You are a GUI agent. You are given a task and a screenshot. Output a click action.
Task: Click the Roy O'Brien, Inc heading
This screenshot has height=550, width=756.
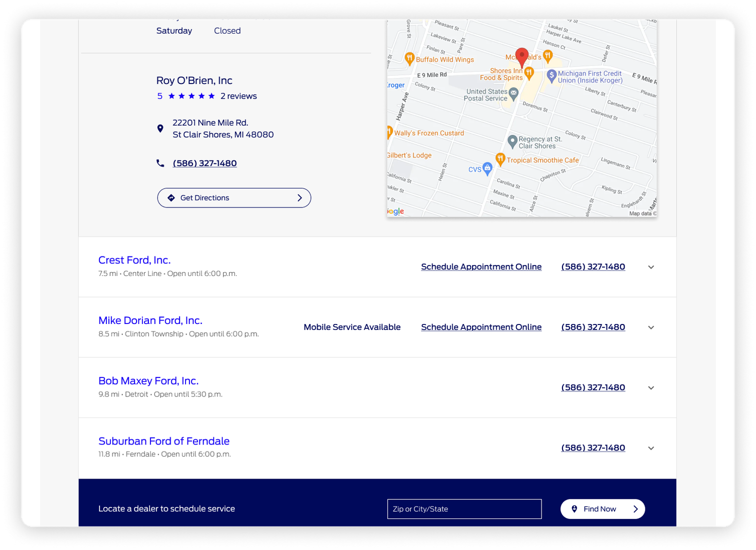[x=194, y=80]
